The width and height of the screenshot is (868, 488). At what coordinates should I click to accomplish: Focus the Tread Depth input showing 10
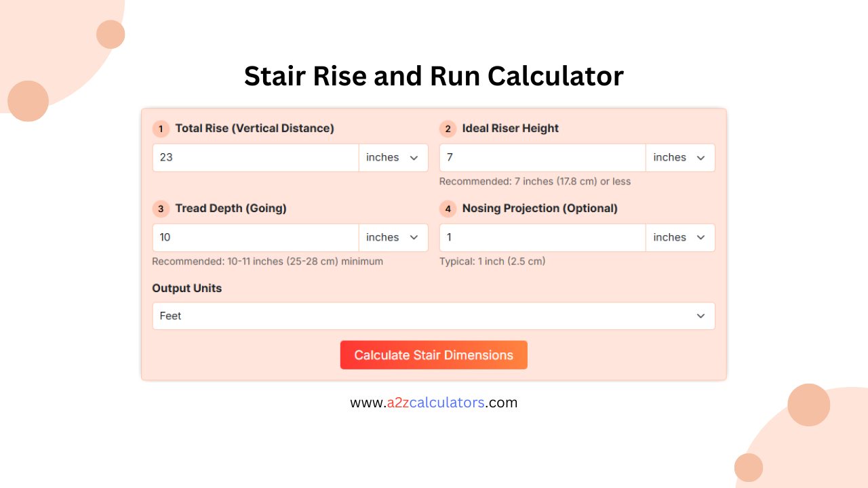coord(255,237)
